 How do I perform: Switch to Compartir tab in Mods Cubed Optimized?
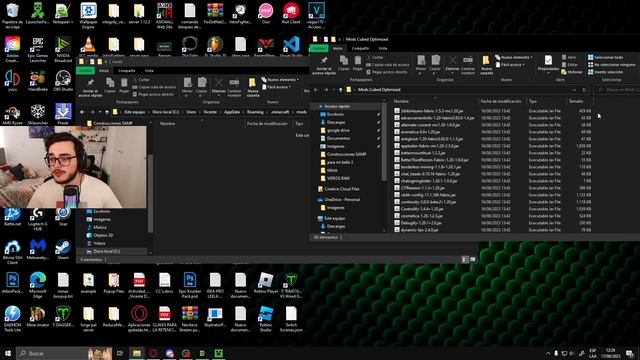tap(360, 48)
